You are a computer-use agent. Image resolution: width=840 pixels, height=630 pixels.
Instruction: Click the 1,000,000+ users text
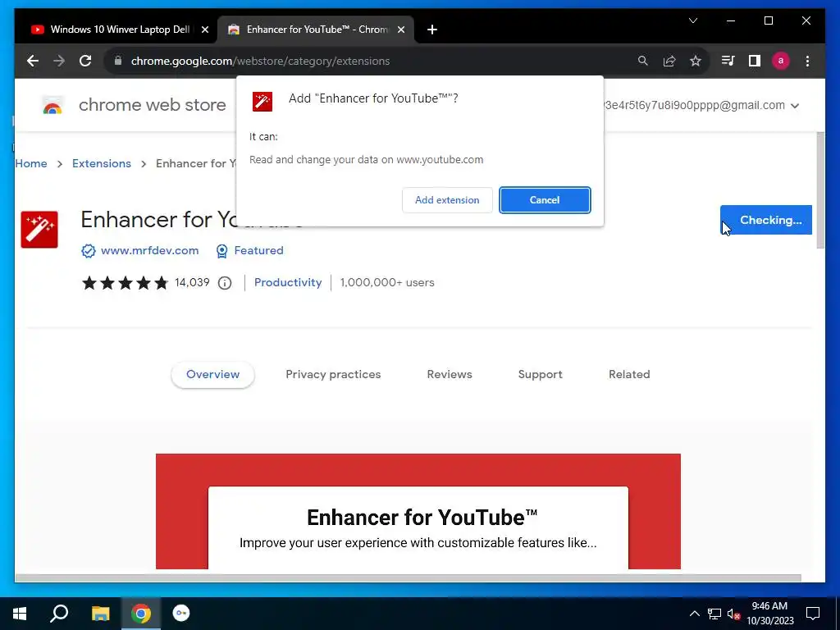click(387, 282)
